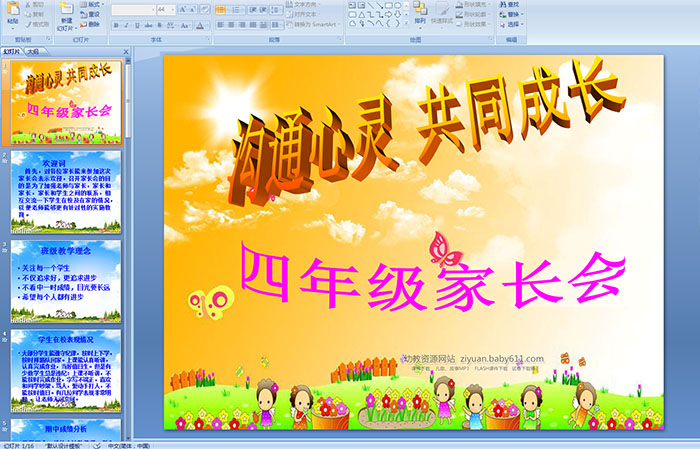Toggle Italic formatting
700x449 pixels.
pyautogui.click(x=126, y=25)
